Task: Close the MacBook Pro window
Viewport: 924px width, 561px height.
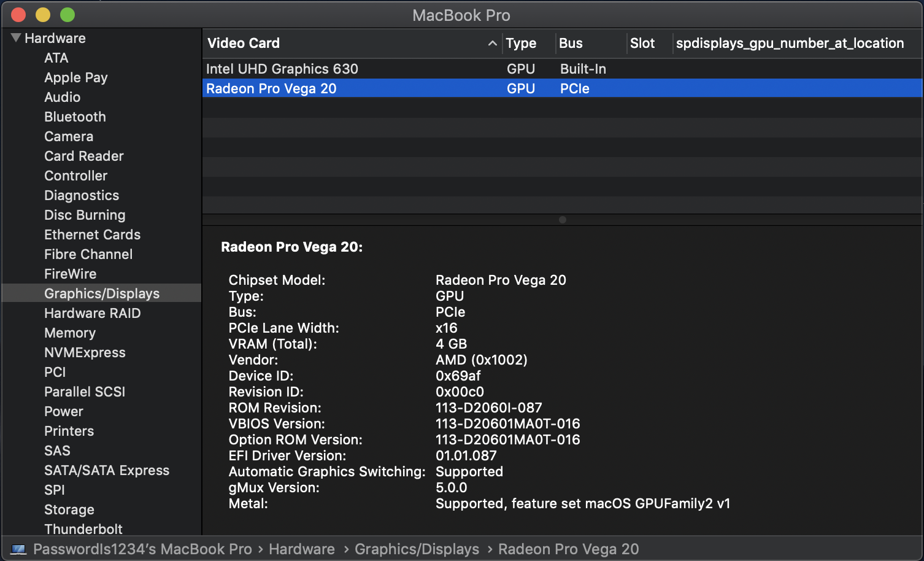Action: click(x=18, y=15)
